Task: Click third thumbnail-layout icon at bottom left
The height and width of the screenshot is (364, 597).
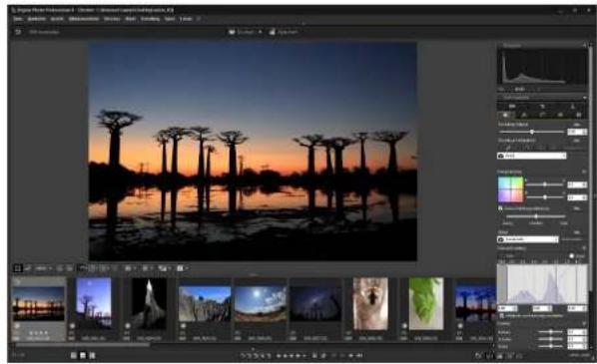Action: tap(92, 356)
